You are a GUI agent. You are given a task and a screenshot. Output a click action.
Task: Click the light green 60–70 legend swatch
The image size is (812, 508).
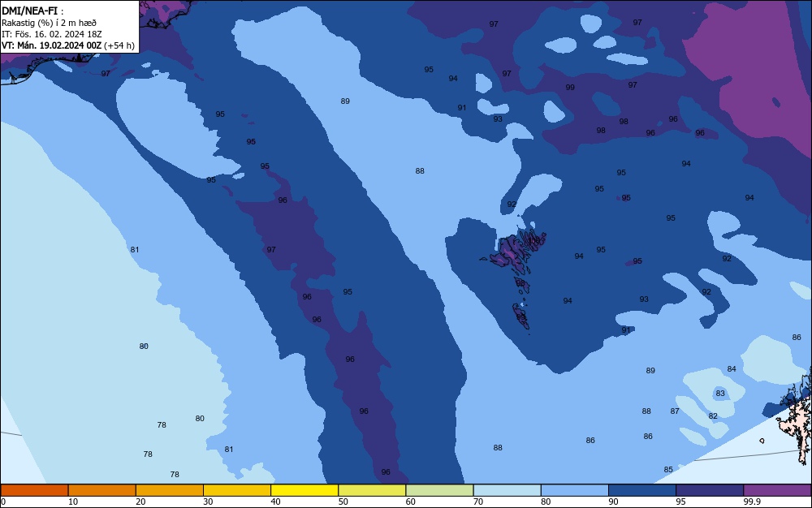pyautogui.click(x=439, y=490)
